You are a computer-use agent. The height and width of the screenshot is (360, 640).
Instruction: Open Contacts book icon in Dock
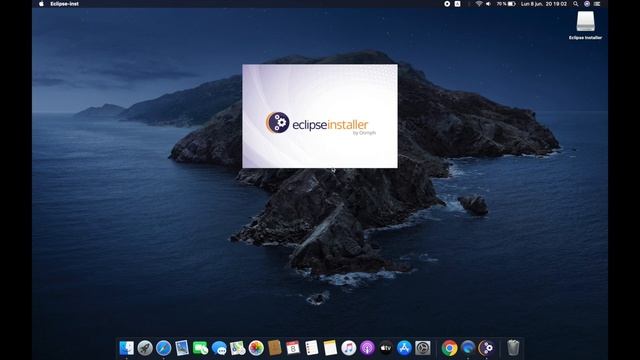click(275, 348)
